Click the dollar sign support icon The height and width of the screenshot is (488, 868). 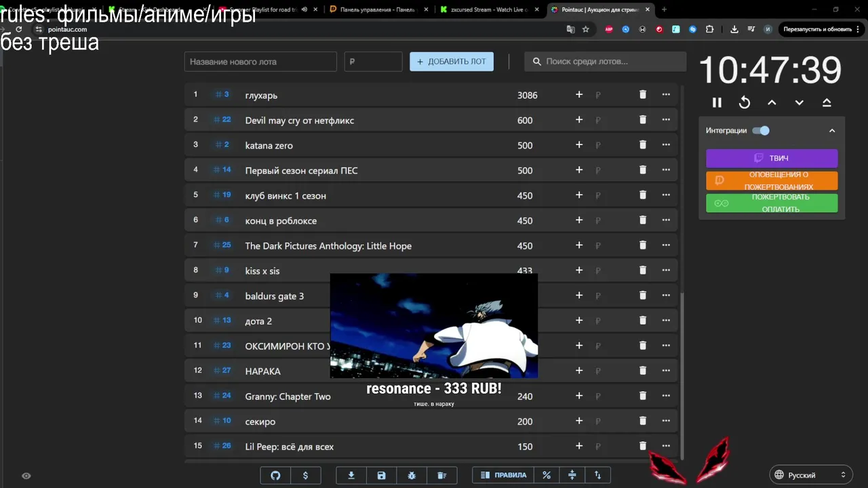pyautogui.click(x=305, y=475)
